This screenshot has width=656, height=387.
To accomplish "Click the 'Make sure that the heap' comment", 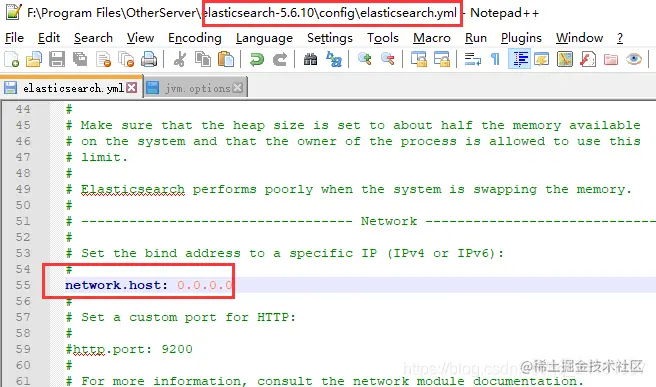I will point(353,126).
